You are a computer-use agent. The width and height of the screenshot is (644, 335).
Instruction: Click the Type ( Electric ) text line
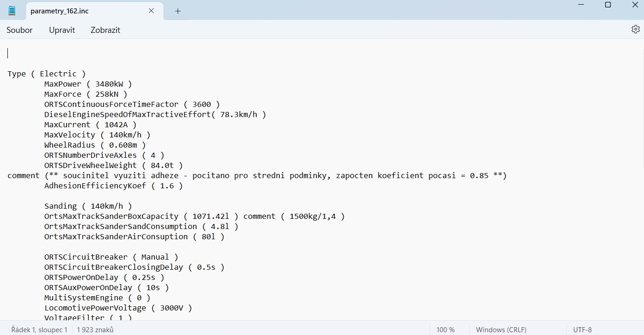point(46,74)
